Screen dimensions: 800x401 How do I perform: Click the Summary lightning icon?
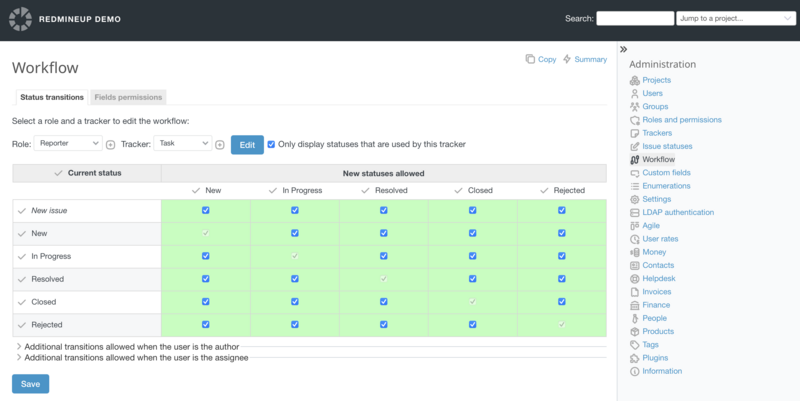568,59
